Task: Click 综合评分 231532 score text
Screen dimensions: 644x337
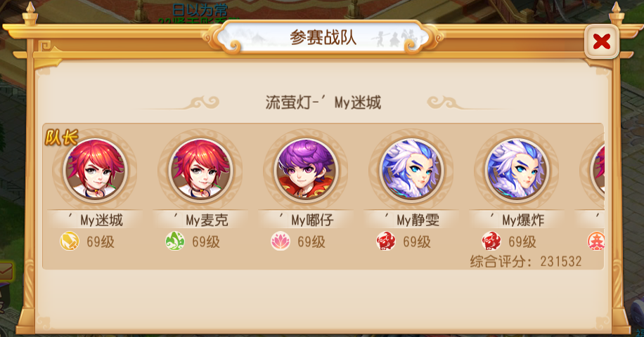Action: point(526,261)
